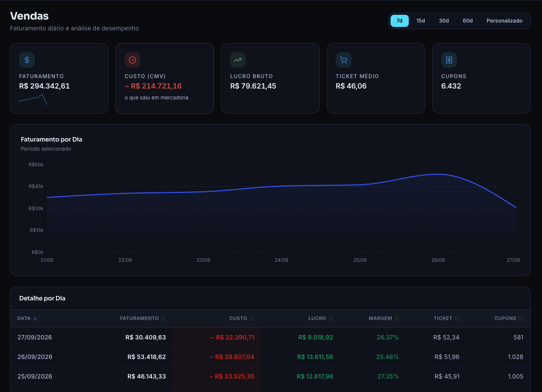Click coupon count 1.028
The image size is (542, 392).
pos(516,357)
